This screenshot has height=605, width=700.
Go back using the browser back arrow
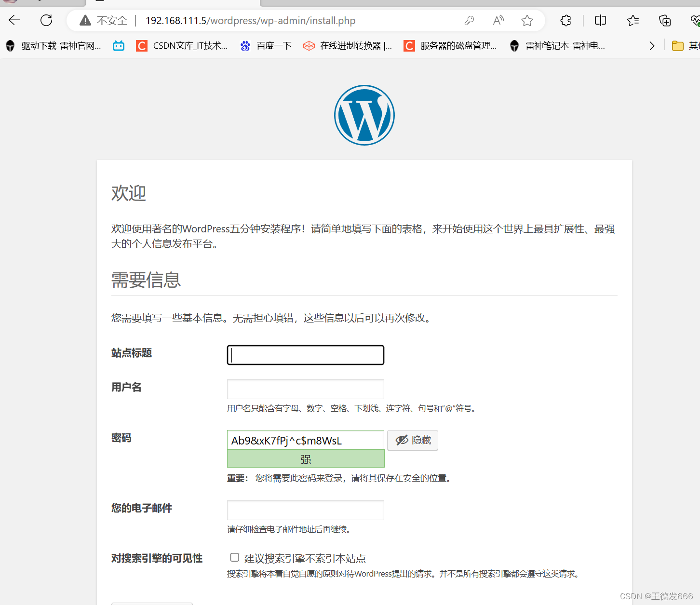(x=14, y=20)
